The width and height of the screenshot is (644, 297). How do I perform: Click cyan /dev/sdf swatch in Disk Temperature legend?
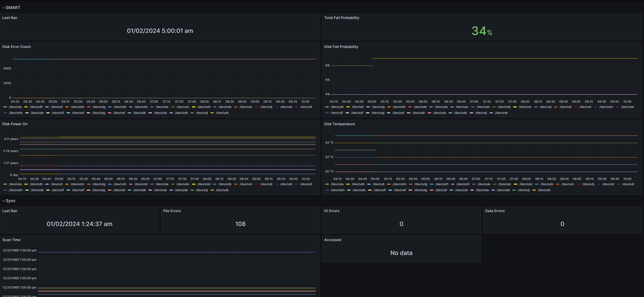[x=390, y=190]
